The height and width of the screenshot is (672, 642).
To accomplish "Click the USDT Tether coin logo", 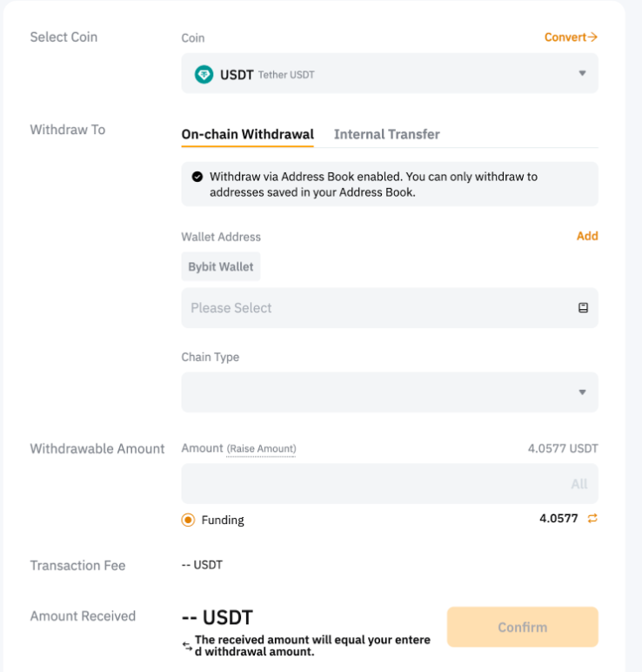I will [x=204, y=75].
